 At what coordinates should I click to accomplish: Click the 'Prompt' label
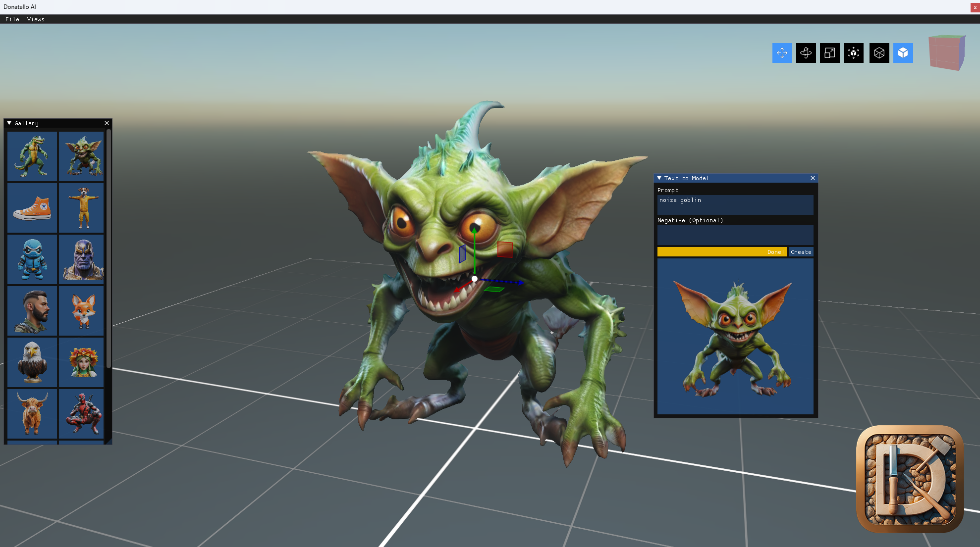tap(667, 190)
